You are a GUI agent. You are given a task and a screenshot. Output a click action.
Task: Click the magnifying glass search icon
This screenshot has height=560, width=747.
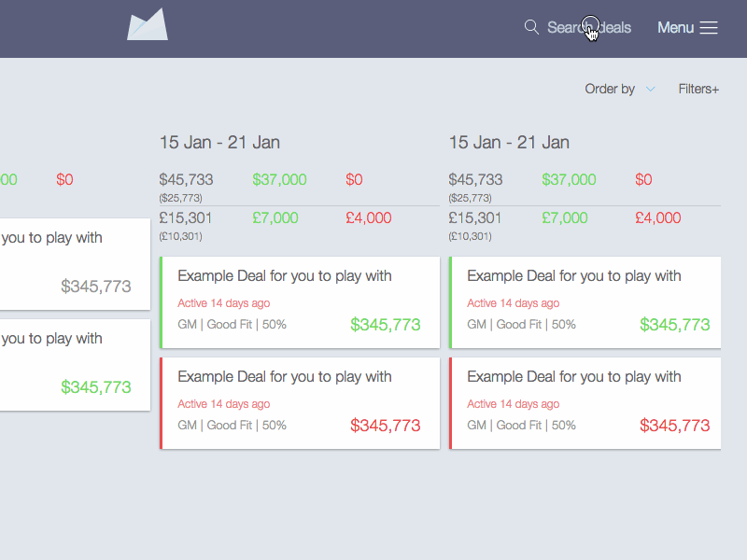(x=531, y=27)
